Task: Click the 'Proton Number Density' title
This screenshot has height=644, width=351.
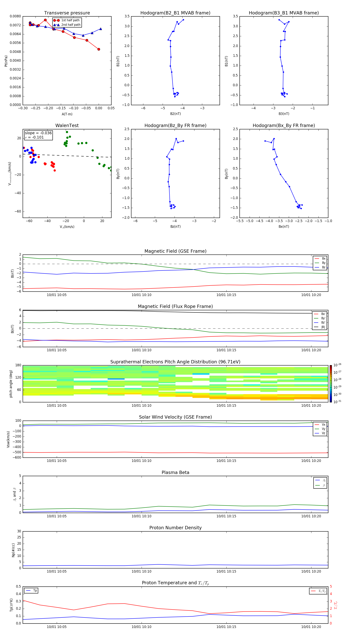Action: 175,528
